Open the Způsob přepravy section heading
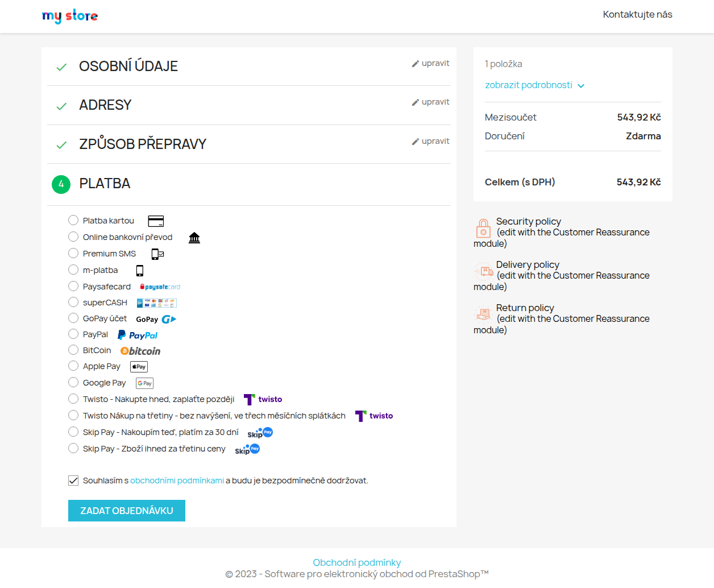714x588 pixels. pyautogui.click(x=143, y=144)
